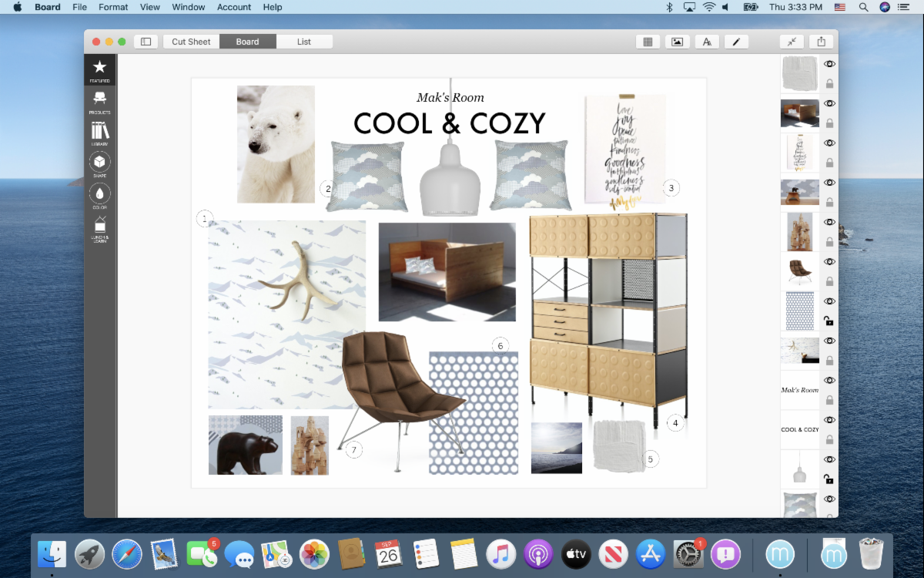Viewport: 924px width, 578px height.
Task: Open System Preferences from the Dock
Action: pyautogui.click(x=688, y=554)
